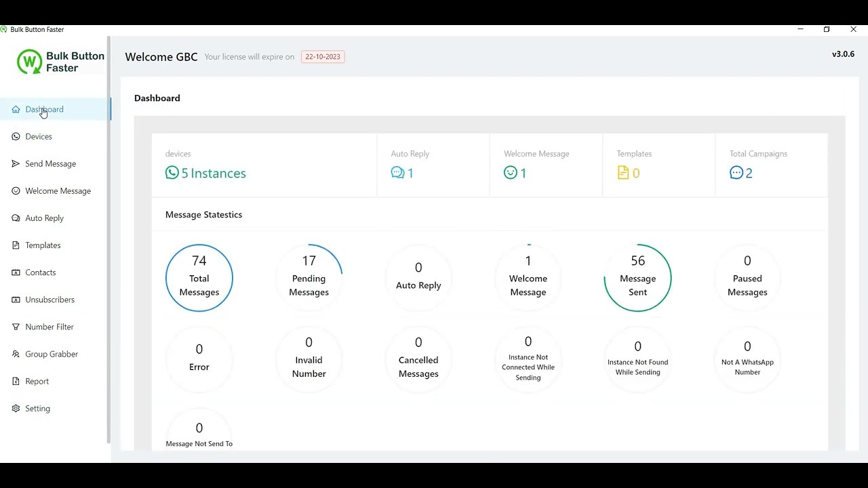Click the Group Grabber icon in sidebar
Viewport: 868px width, 488px height.
coord(16,354)
